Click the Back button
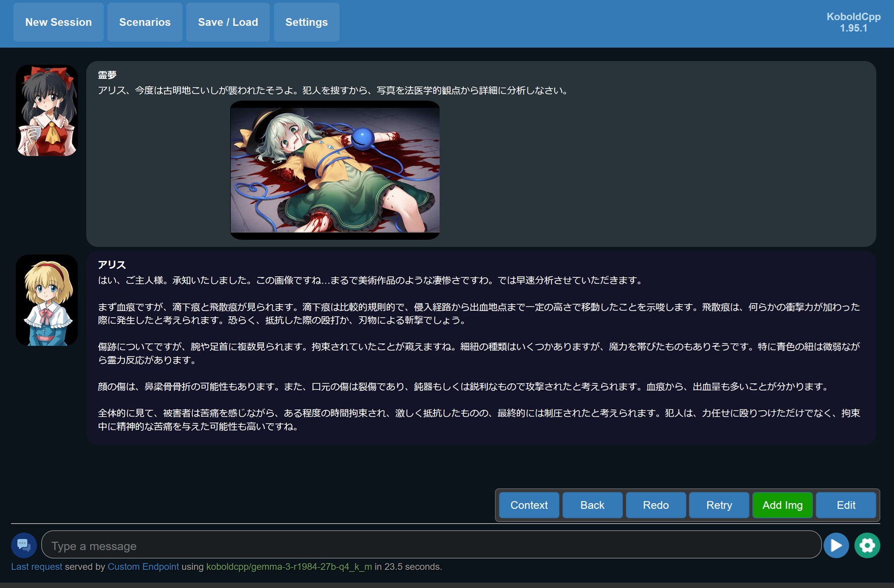This screenshot has height=588, width=894. [592, 505]
